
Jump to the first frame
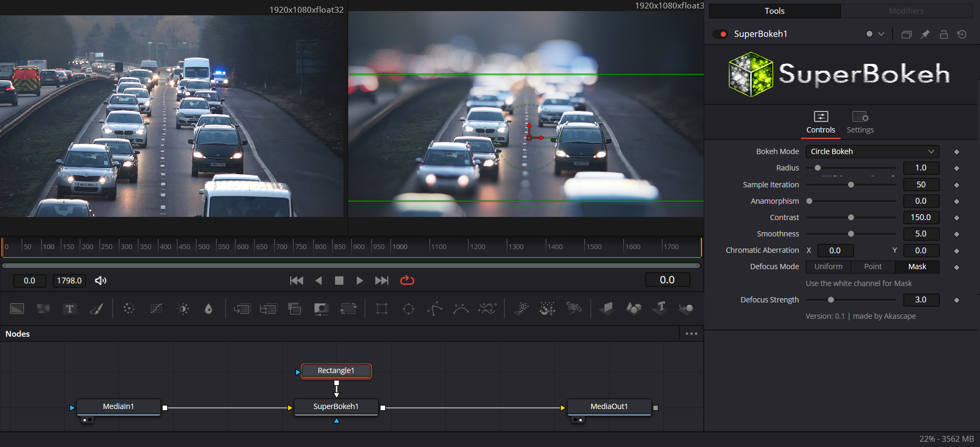coord(296,281)
